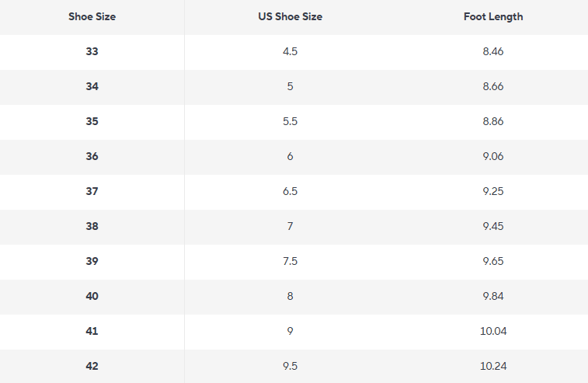The height and width of the screenshot is (383, 588).
Task: Select shoe size 37 cell
Action: [92, 191]
